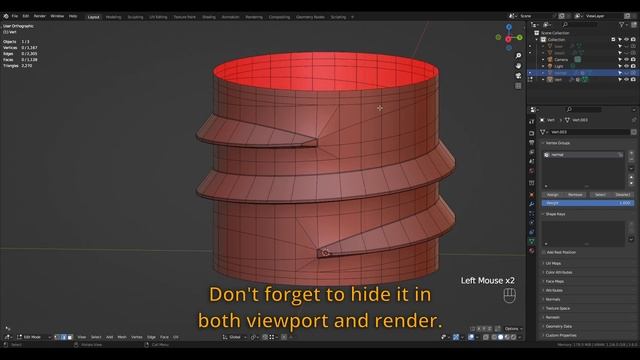Image resolution: width=640 pixels, height=360 pixels.
Task: Open the Tool properties tab icon
Action: 531,122
